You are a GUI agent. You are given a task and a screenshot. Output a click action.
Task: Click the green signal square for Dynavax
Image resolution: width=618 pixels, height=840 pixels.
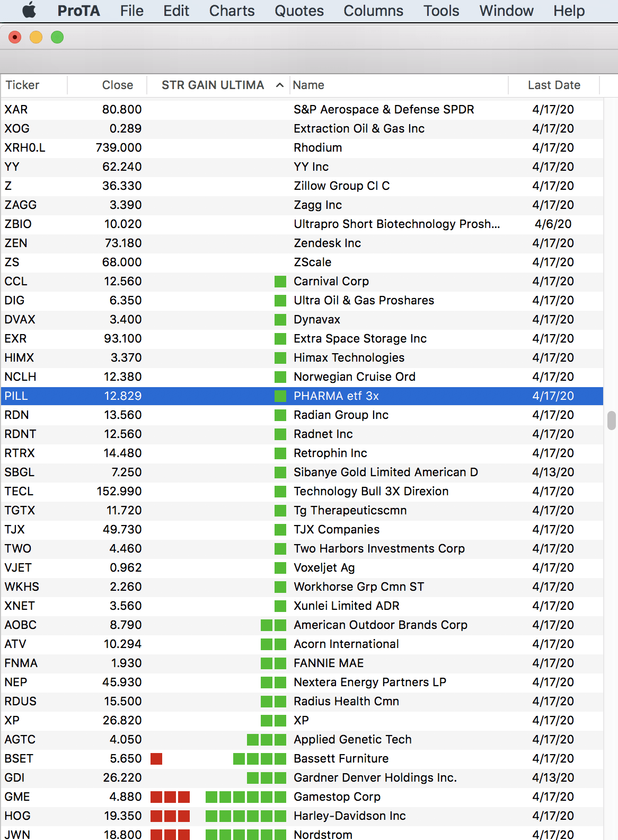tap(280, 320)
